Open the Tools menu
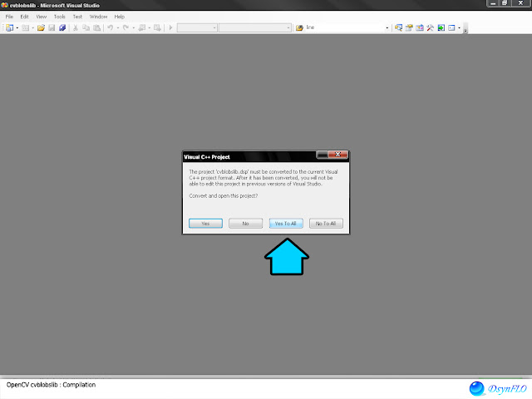 59,17
